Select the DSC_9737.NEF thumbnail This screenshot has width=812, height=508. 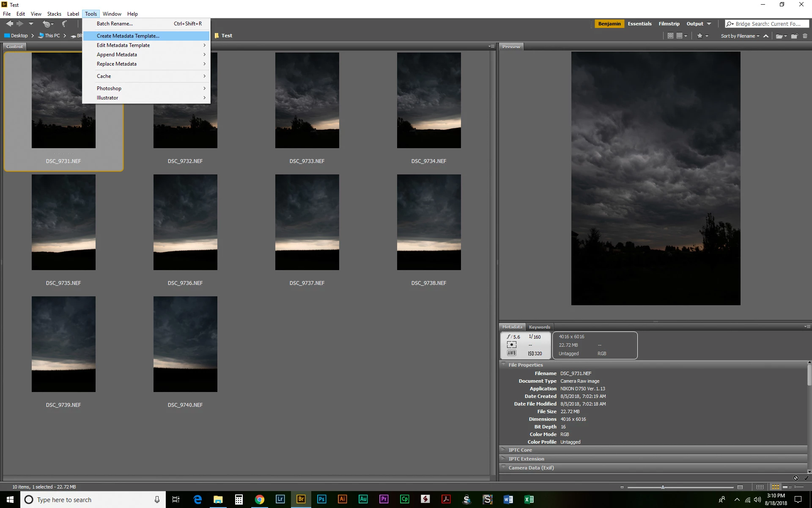coord(307,222)
